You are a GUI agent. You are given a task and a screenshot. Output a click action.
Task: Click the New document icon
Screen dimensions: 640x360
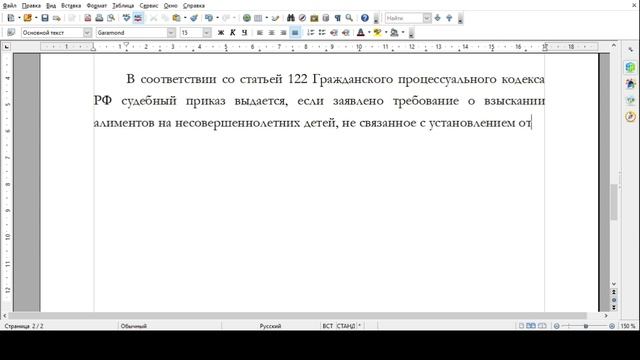11,18
